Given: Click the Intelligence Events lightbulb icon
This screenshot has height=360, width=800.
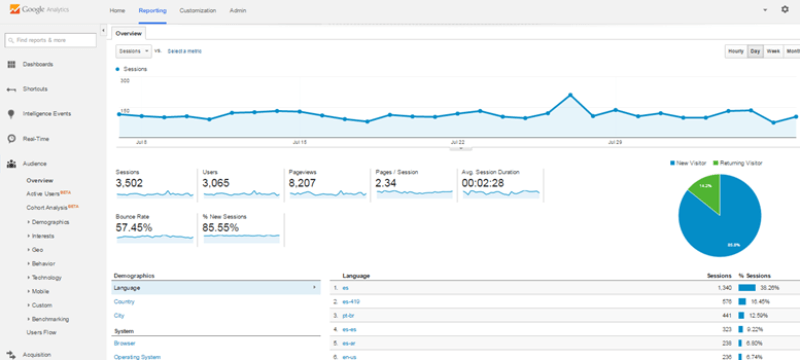Looking at the screenshot, I should (x=11, y=114).
